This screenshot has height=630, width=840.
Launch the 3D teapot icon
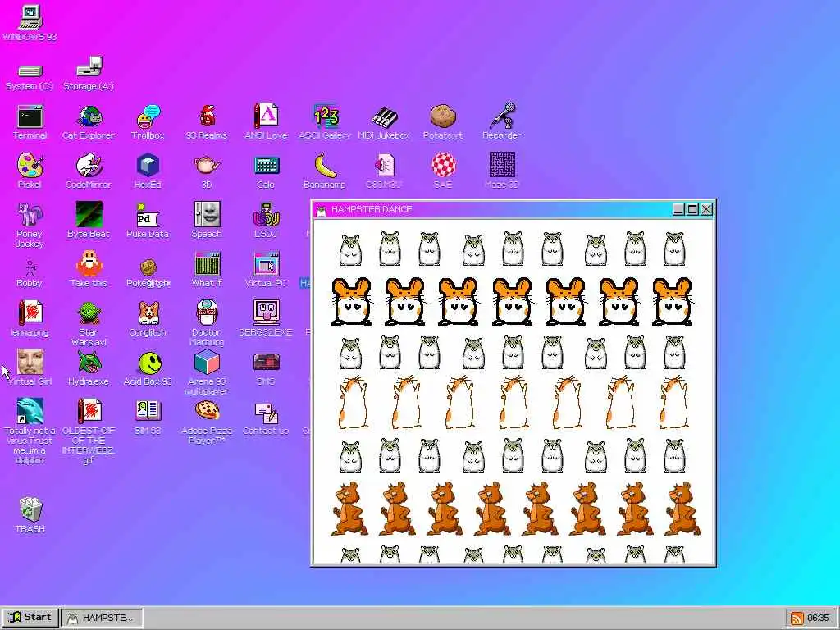click(x=207, y=166)
